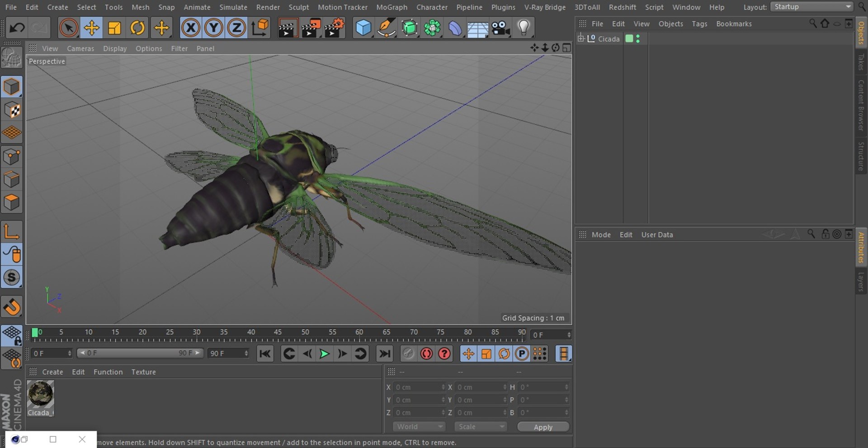The width and height of the screenshot is (868, 448).
Task: Open the Tags menu in Object Manager
Action: pos(699,24)
